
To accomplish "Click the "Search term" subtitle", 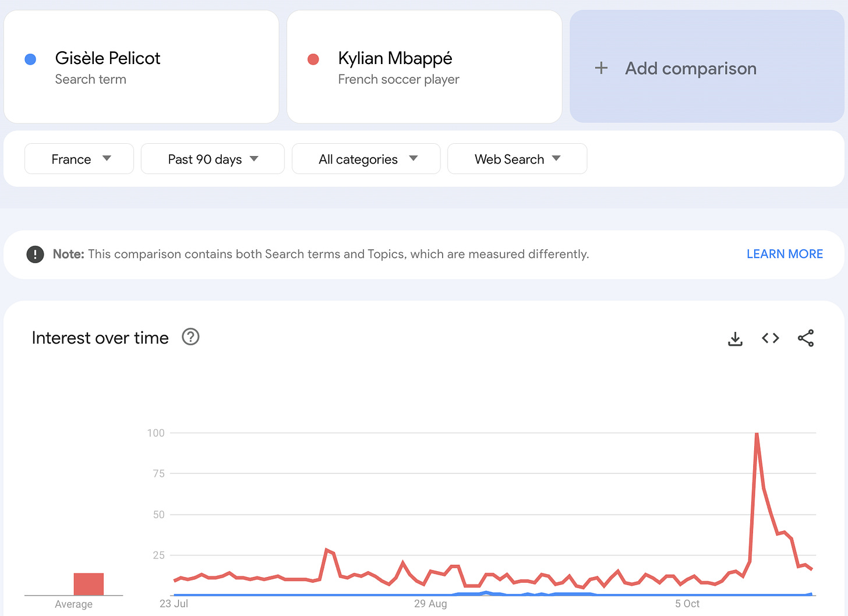I will point(90,79).
